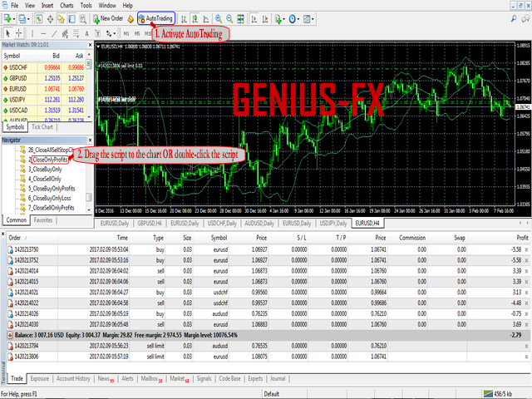Image resolution: width=532 pixels, height=399 pixels.
Task: Switch chart to bar chart
Action: [x=184, y=19]
